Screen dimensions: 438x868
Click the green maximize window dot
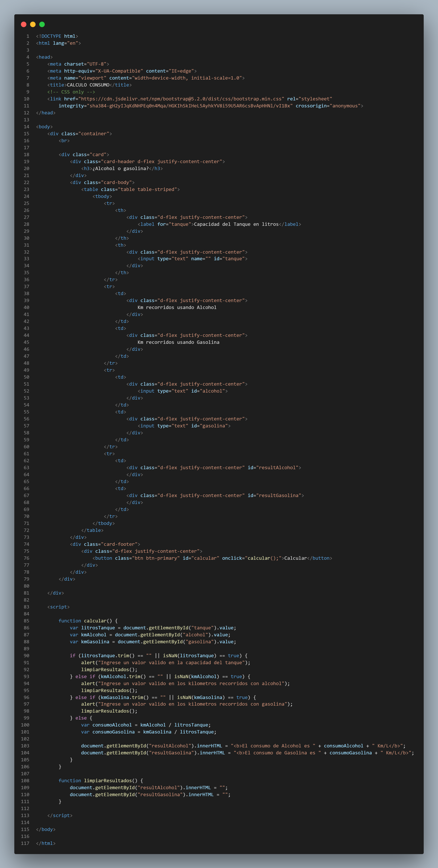pos(42,24)
